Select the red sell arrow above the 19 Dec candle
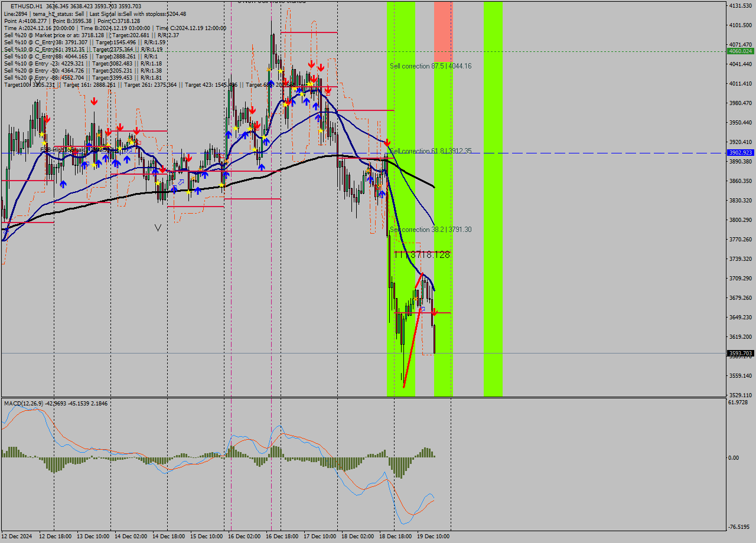The image size is (756, 543). (x=435, y=312)
